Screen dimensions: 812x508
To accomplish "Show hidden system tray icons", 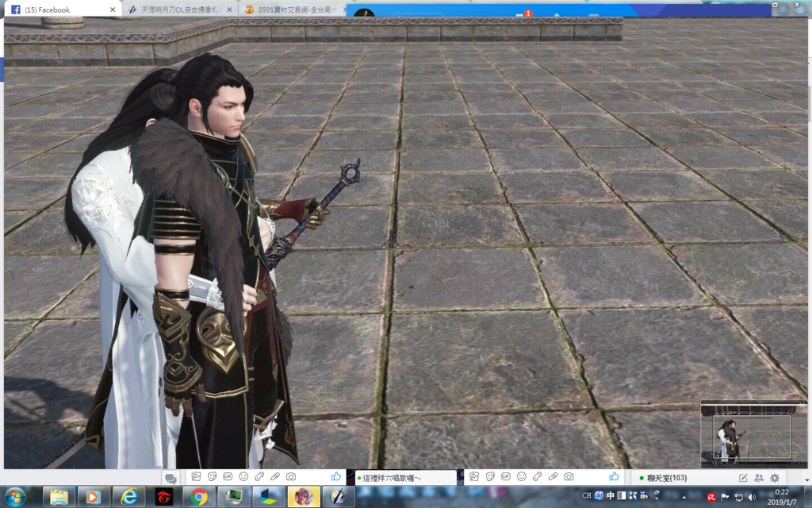I will [x=684, y=497].
